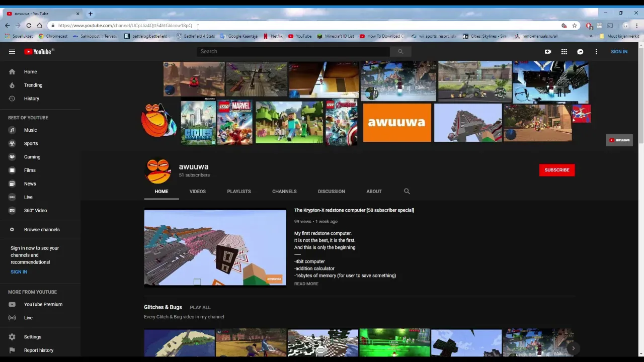Open the Glitches & Bugs playlist heading
Viewport: 644px width, 362px height.
pyautogui.click(x=163, y=307)
